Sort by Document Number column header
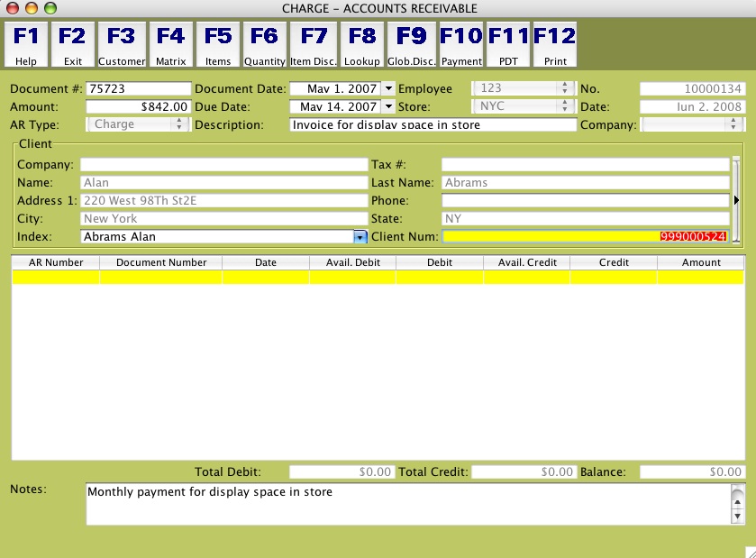 click(x=161, y=262)
